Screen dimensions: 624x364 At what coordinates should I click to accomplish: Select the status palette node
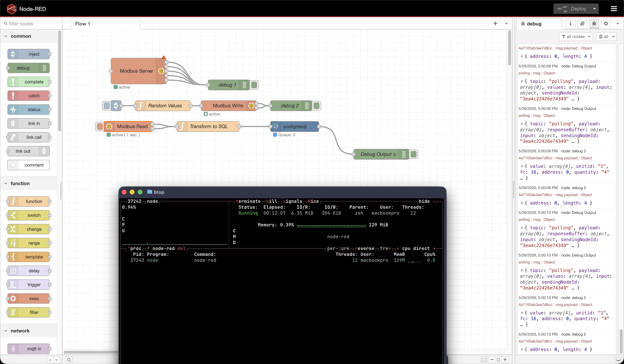pyautogui.click(x=28, y=109)
